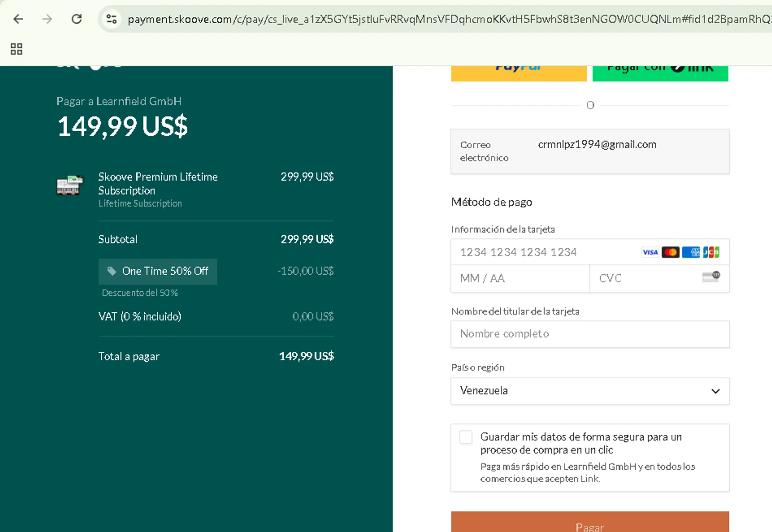Click the 'Descuento del 50 %' text
772x532 pixels.
[140, 293]
